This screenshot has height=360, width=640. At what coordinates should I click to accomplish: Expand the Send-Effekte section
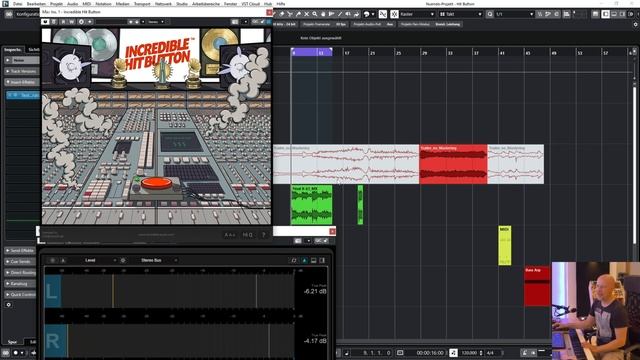20,250
